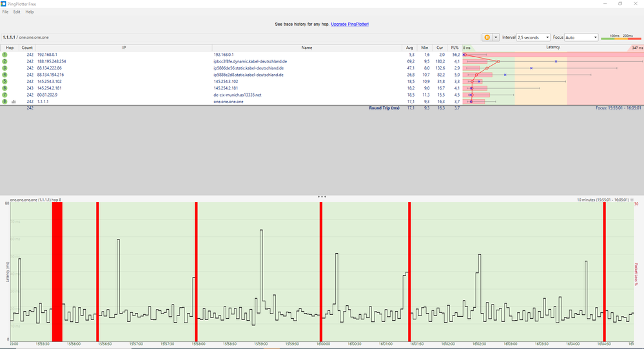Click the Avg column header
This screenshot has width=644, height=349.
point(409,48)
